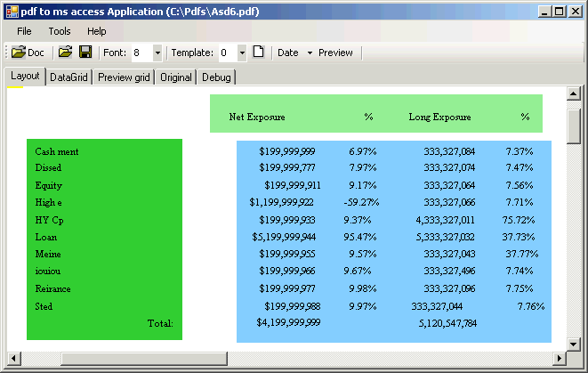588x373 pixels.
Task: Switch to the DataGrid tab
Action: 68,77
